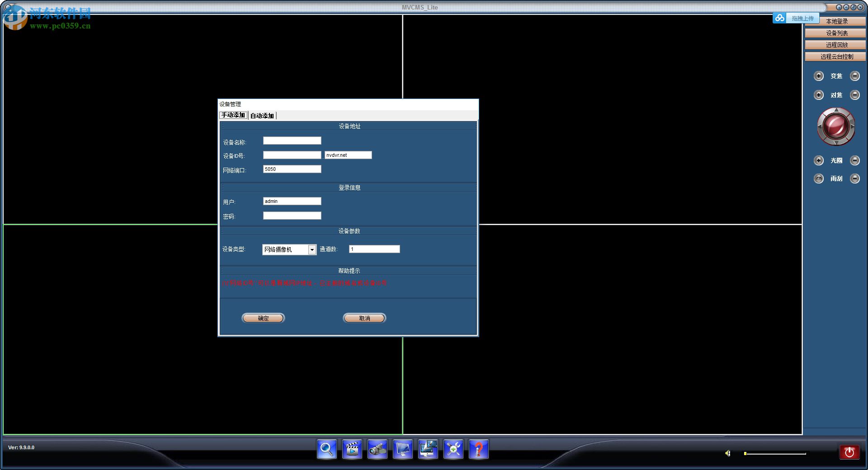Click the 设备名称 input field
The height and width of the screenshot is (470, 868).
coord(292,141)
